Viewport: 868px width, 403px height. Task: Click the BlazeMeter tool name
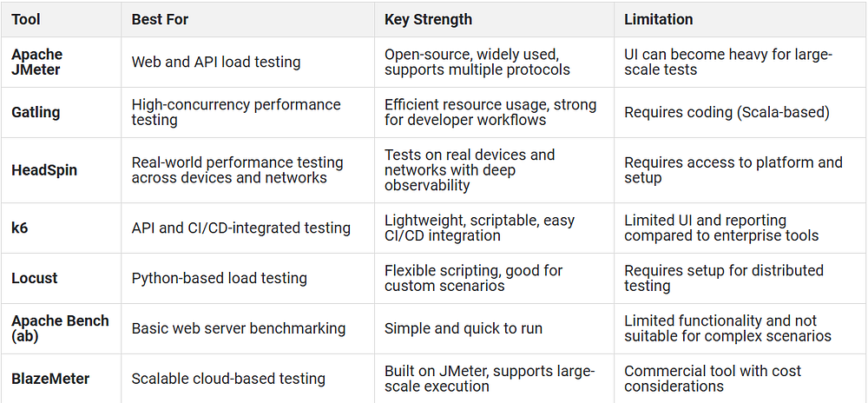pyautogui.click(x=50, y=379)
